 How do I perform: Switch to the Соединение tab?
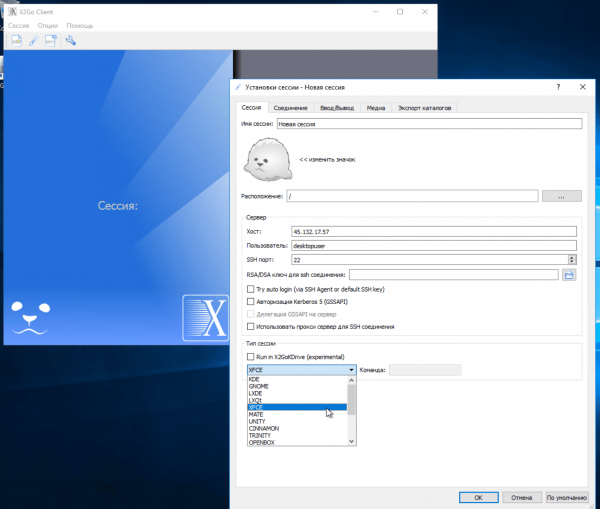pyautogui.click(x=290, y=107)
